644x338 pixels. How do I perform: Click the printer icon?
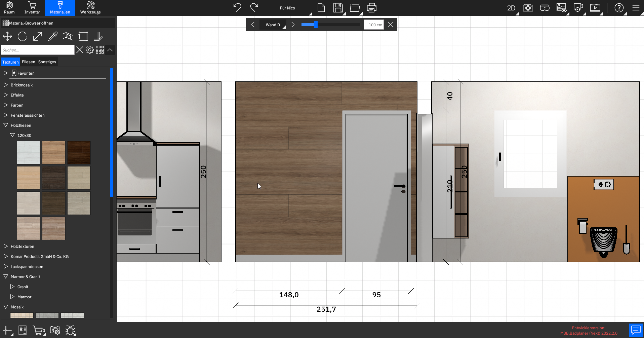coord(371,8)
